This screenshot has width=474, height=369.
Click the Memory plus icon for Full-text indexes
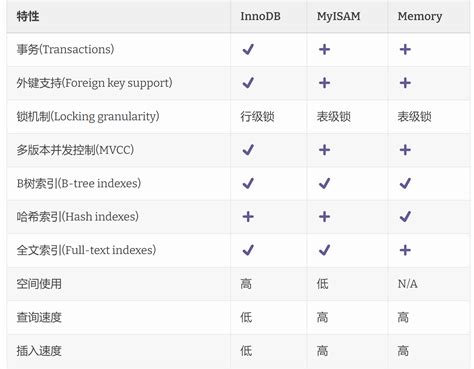(x=405, y=250)
